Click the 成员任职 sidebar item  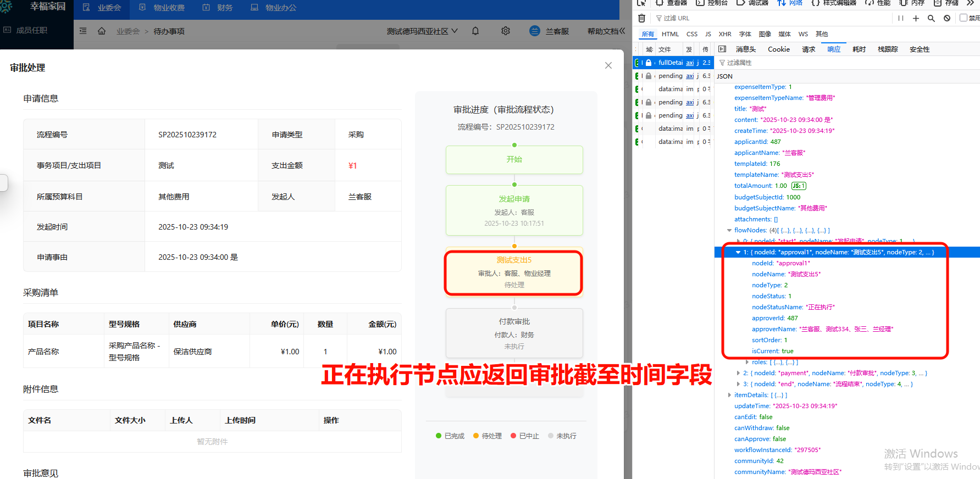tap(32, 30)
